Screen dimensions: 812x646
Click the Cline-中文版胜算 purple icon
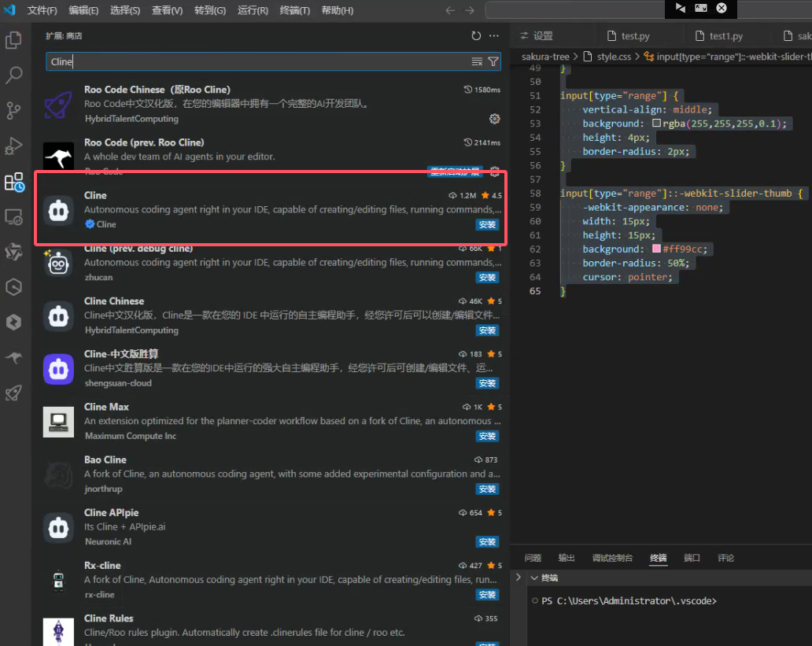pyautogui.click(x=58, y=369)
